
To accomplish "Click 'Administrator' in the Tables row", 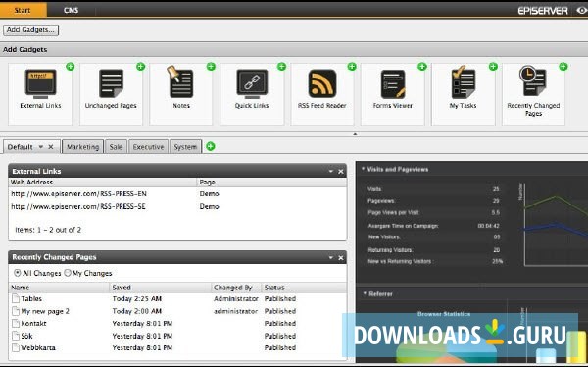I will [236, 298].
